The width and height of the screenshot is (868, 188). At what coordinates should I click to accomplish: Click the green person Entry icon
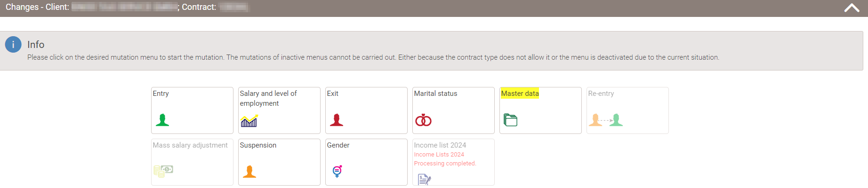coord(162,120)
